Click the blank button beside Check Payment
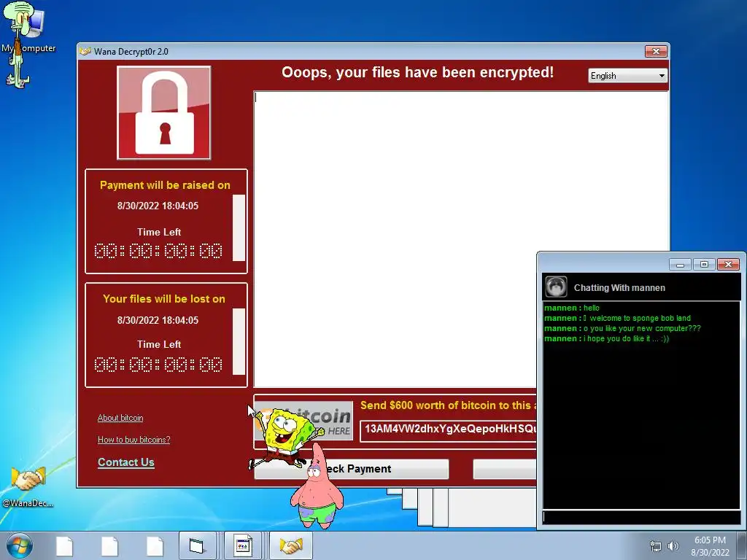Image resolution: width=747 pixels, height=560 pixels. click(x=505, y=469)
